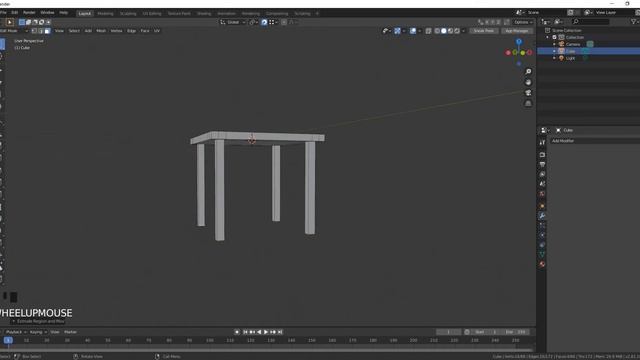Viewport: 640px width, 360px height.
Task: Click the current frame number field
Action: point(448,332)
